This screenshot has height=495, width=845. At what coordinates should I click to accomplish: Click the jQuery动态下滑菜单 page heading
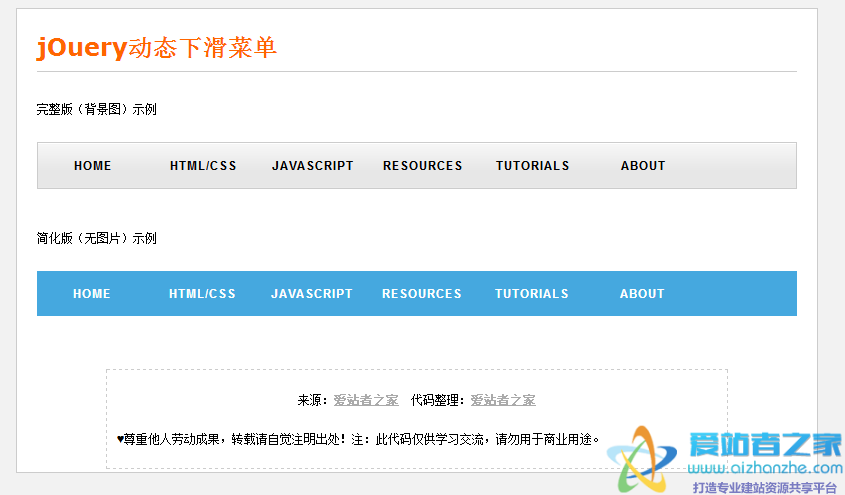(x=157, y=47)
